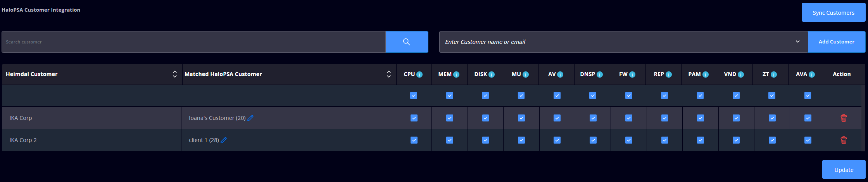Show info for the CPU column

click(419, 75)
